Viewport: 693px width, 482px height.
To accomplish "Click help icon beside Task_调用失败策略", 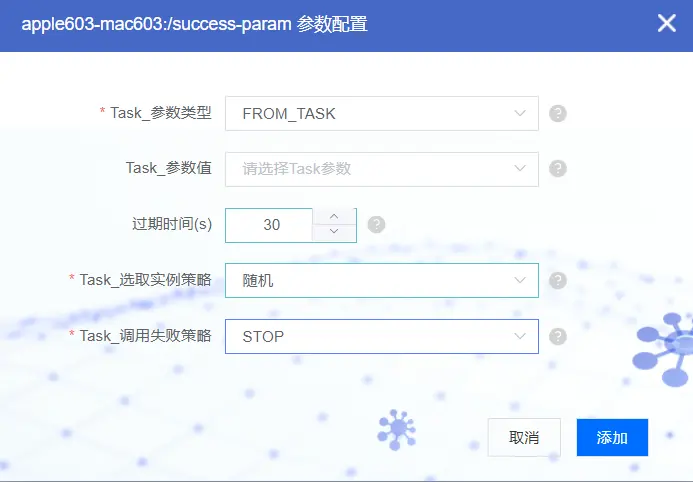I will click(x=558, y=336).
